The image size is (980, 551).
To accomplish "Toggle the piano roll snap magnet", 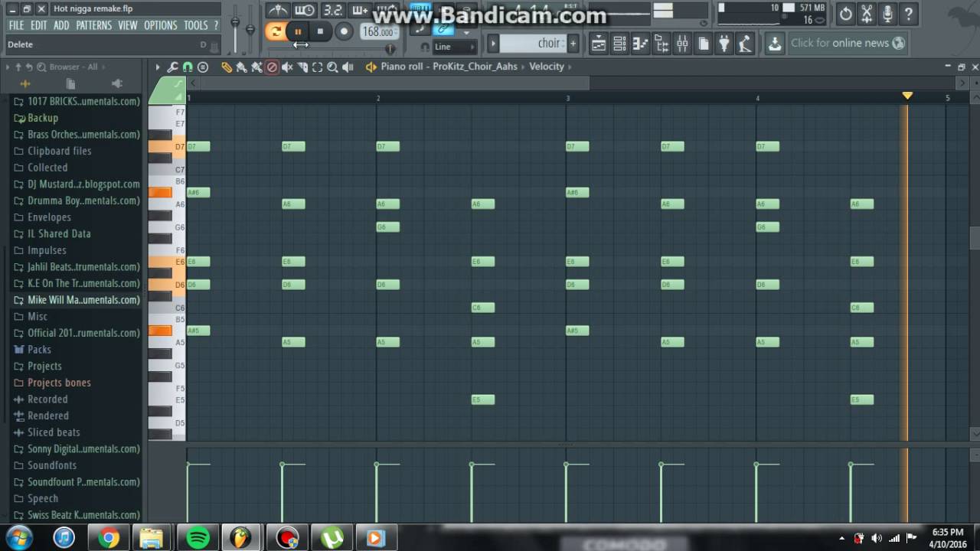I will tap(188, 67).
